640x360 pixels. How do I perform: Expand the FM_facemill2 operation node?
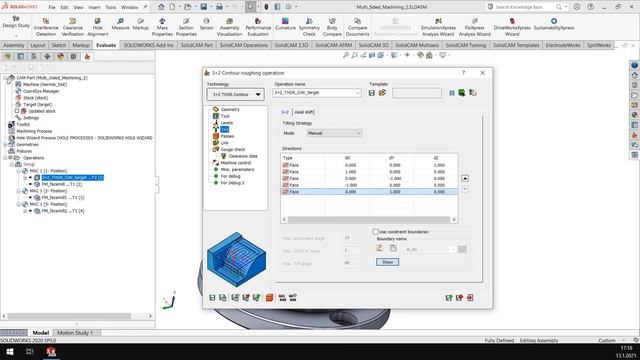pyautogui.click(x=25, y=211)
